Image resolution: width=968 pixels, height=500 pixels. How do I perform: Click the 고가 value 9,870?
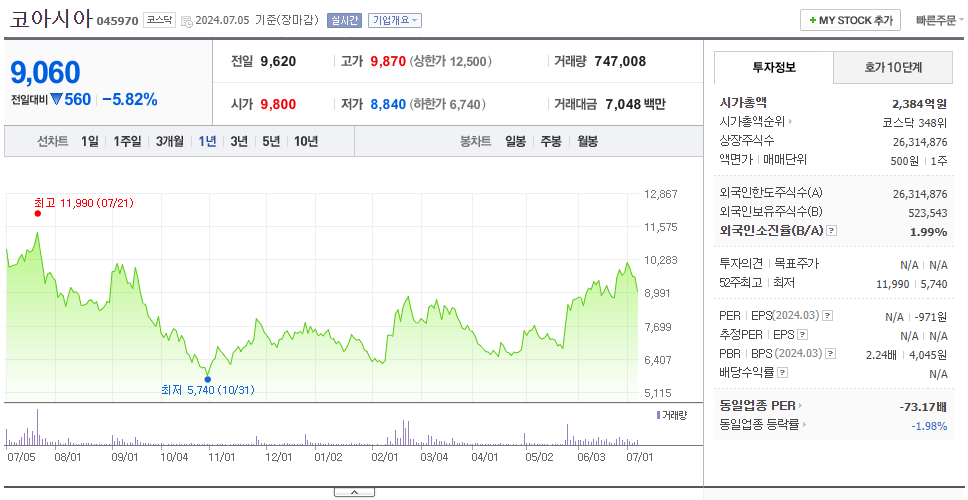pos(388,62)
